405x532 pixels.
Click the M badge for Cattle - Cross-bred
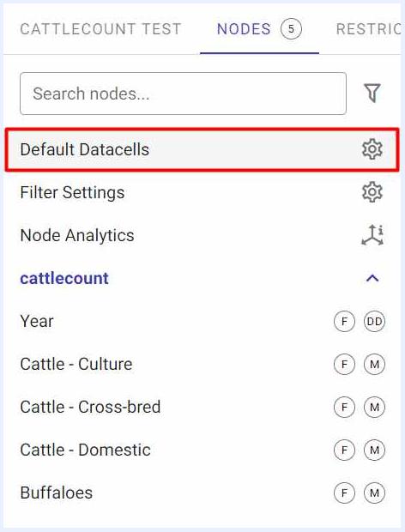click(374, 407)
